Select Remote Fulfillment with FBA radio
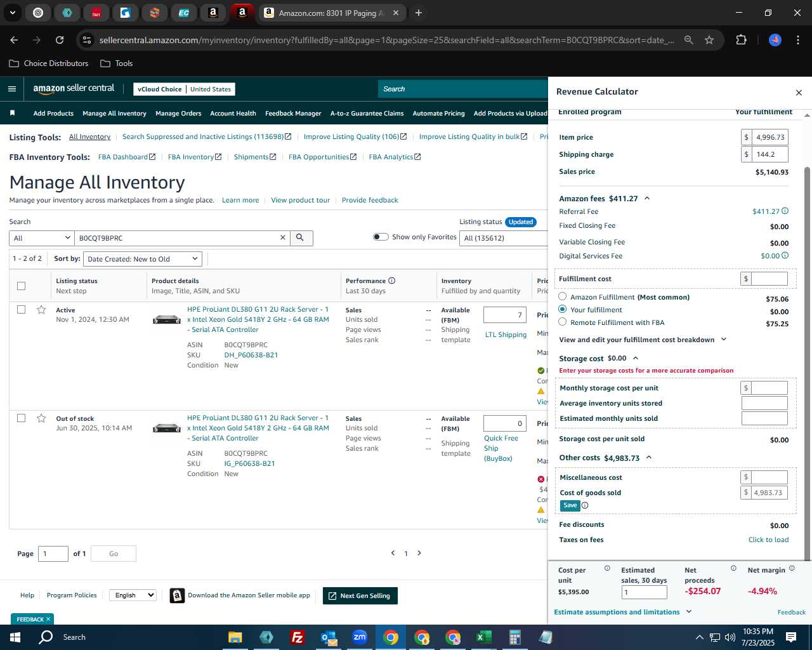The height and width of the screenshot is (650, 812). pyautogui.click(x=563, y=322)
